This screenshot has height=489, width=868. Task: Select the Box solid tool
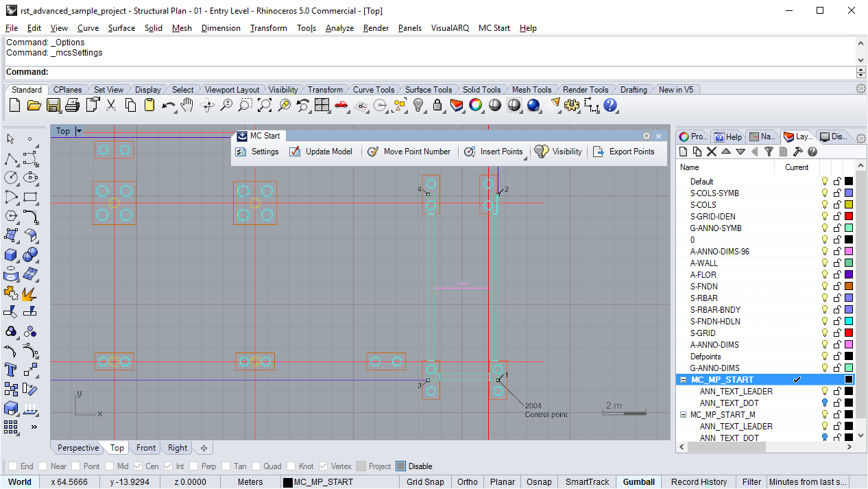point(11,255)
